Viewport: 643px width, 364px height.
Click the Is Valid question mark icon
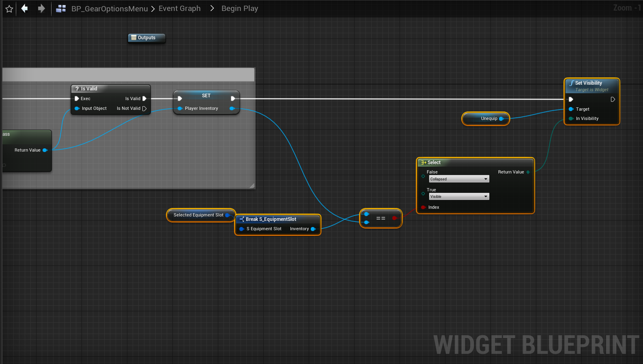click(x=77, y=89)
